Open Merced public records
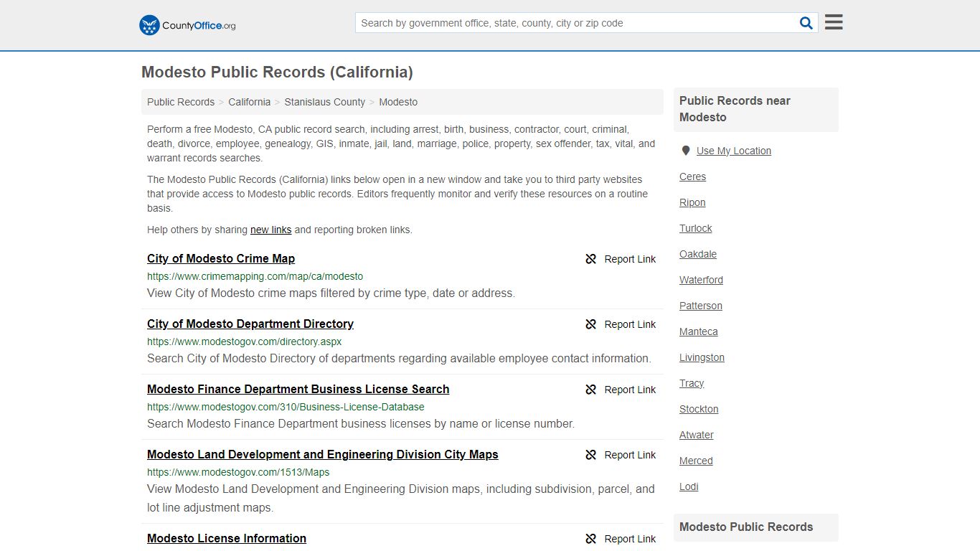The height and width of the screenshot is (551, 980). pyautogui.click(x=696, y=461)
